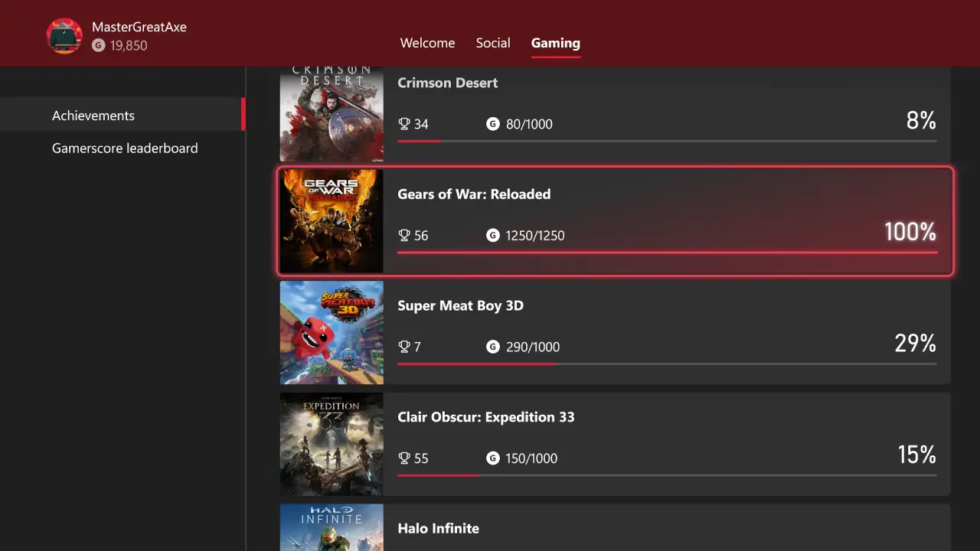Click the 80/1000 gamerscore value

coord(529,124)
